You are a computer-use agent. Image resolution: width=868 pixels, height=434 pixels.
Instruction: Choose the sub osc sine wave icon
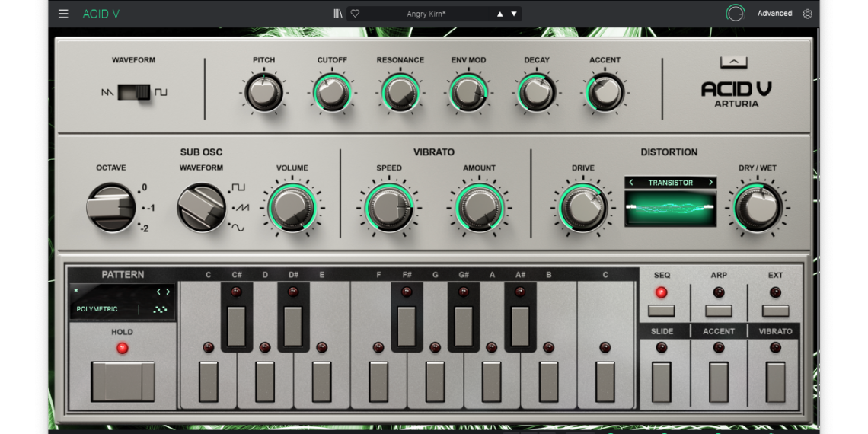(238, 228)
